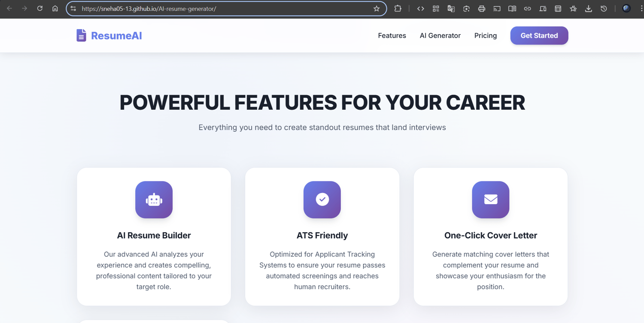The width and height of the screenshot is (644, 323).
Task: Translate this page
Action: tap(451, 9)
